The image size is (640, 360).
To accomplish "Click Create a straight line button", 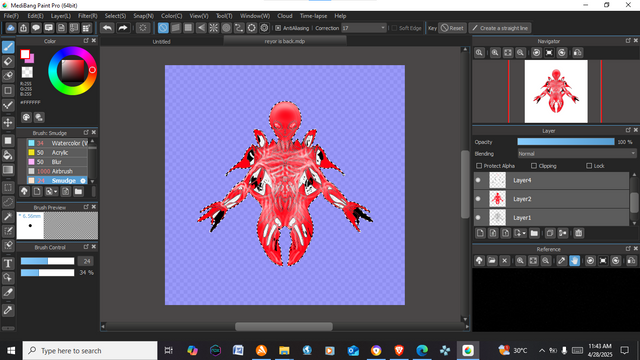I will click(x=500, y=28).
